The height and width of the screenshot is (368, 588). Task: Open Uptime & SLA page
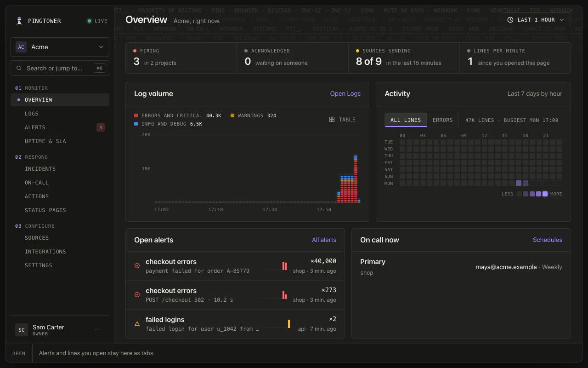pos(60,141)
